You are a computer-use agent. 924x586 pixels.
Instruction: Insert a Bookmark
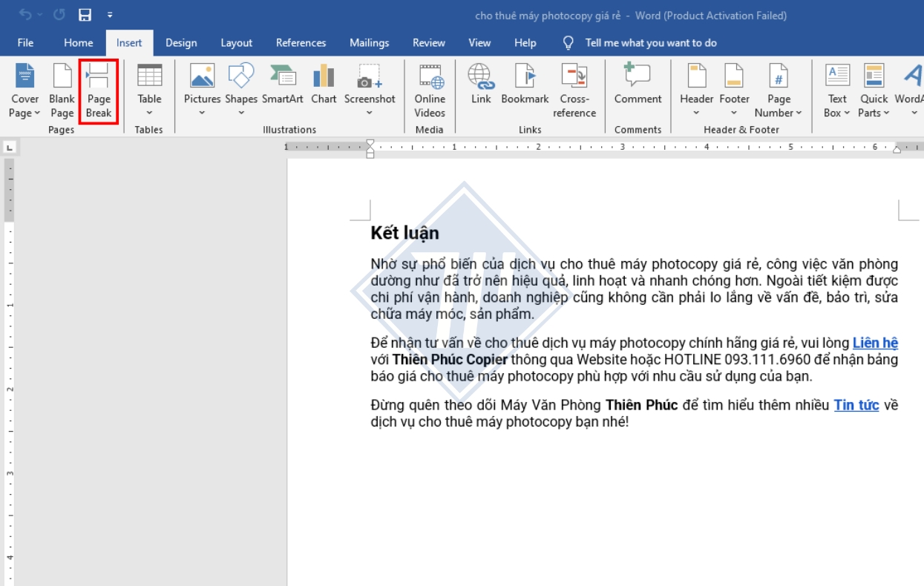click(525, 76)
